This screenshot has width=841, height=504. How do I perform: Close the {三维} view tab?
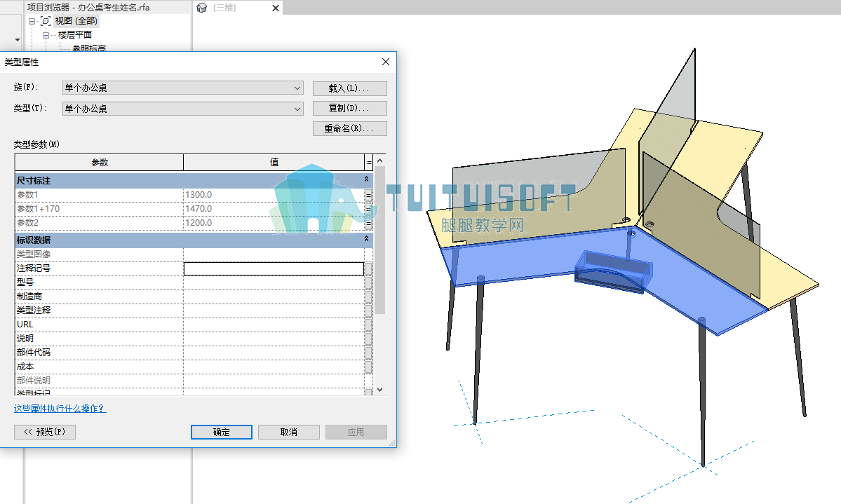(276, 8)
